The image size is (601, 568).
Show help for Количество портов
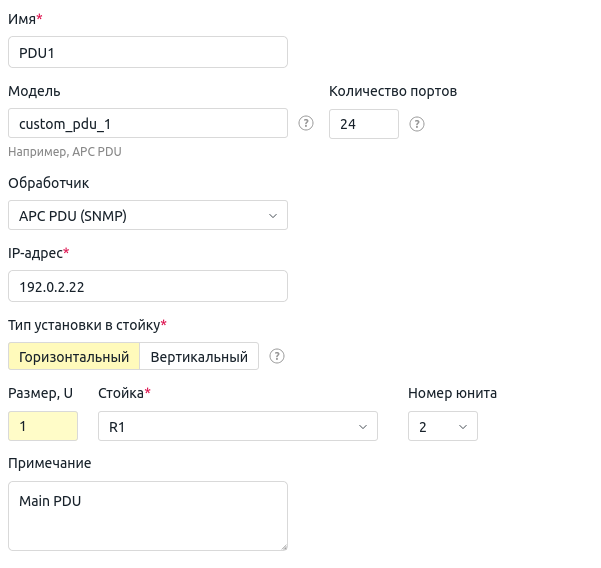tap(417, 124)
